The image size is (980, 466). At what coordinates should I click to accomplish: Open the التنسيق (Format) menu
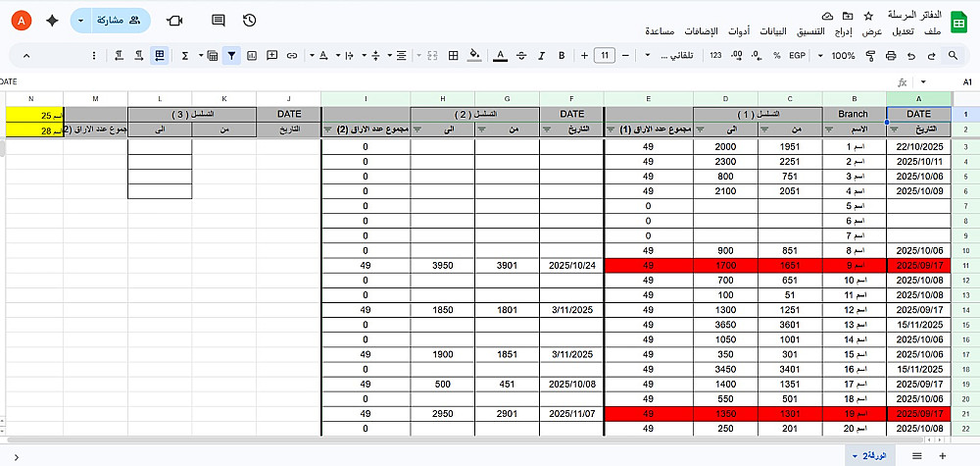[x=810, y=31]
